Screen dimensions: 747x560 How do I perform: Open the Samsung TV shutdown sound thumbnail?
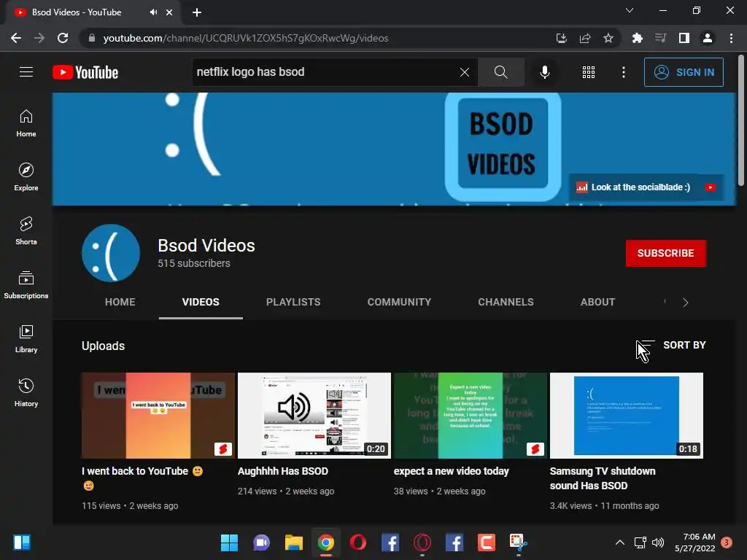click(x=627, y=415)
